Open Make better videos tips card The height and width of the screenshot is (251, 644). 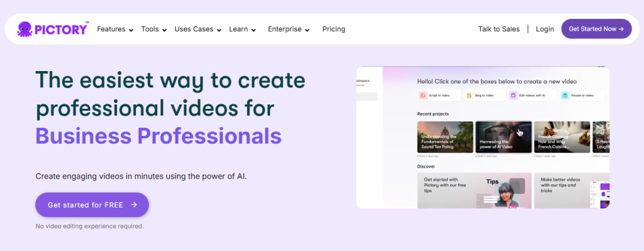(x=572, y=190)
